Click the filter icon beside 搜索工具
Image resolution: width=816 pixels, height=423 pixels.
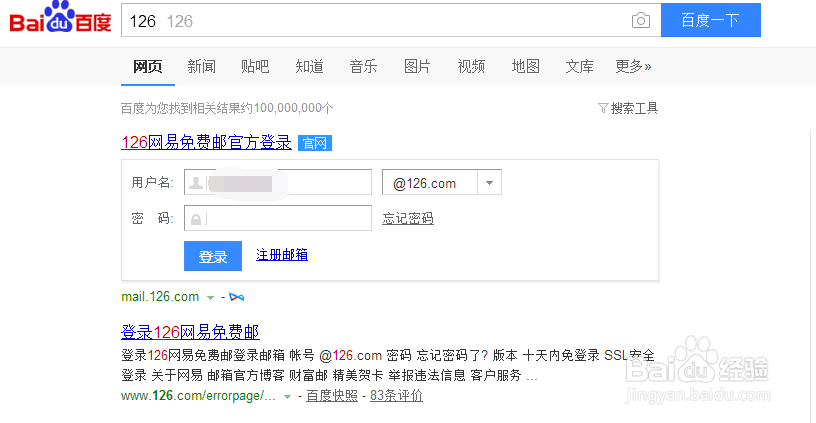coord(603,108)
